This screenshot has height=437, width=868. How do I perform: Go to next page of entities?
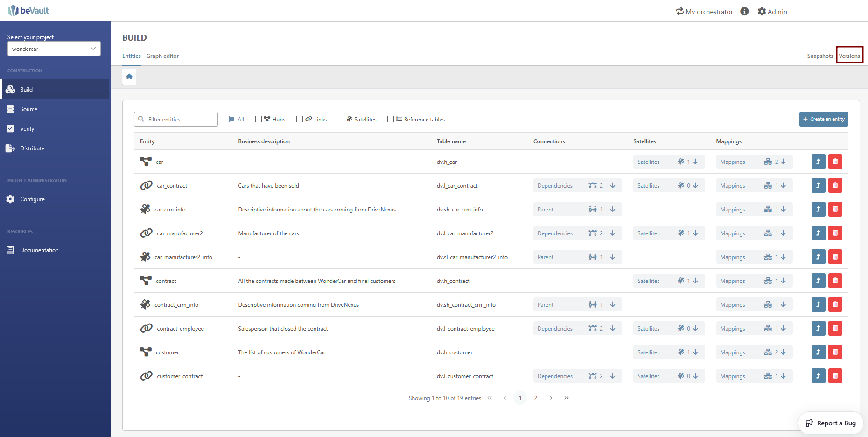coord(551,398)
